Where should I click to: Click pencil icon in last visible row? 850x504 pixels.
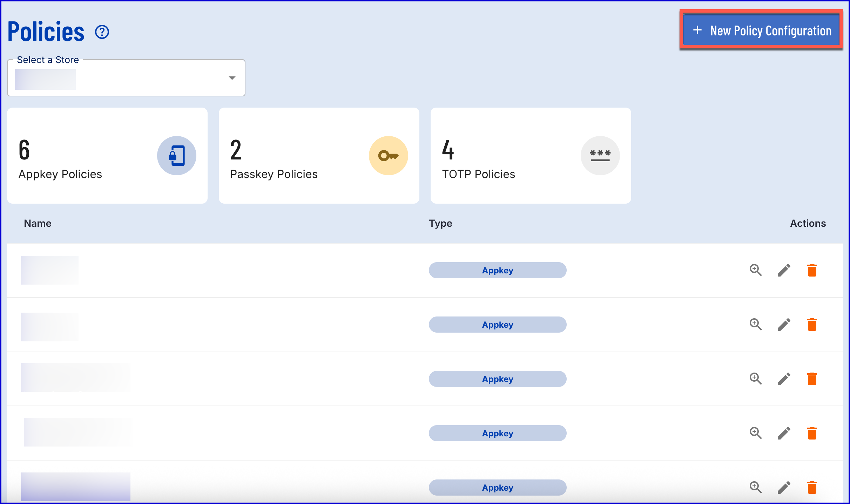coord(784,488)
